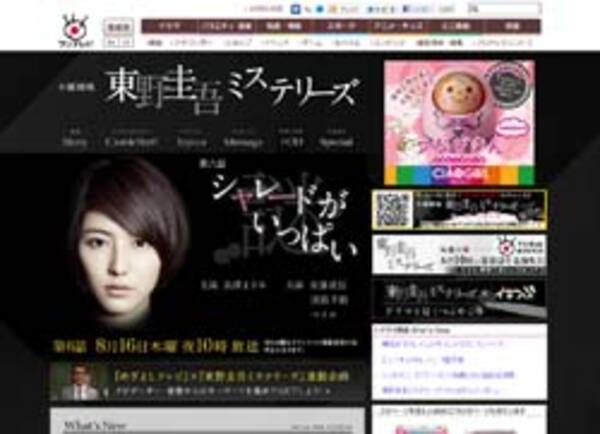Viewport: 600px width, 434px height.
Task: Click the orange icon in the top bar
Action: pyautogui.click(x=333, y=9)
